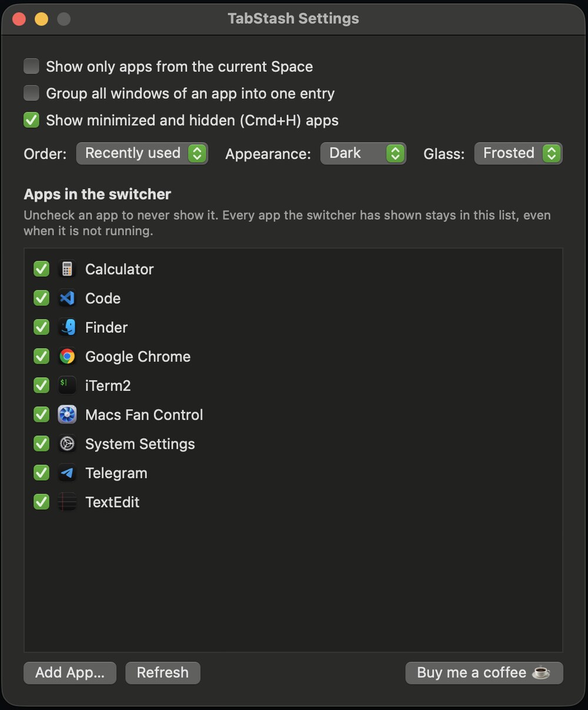
Task: Click the Code (VS Code) icon
Action: click(67, 299)
